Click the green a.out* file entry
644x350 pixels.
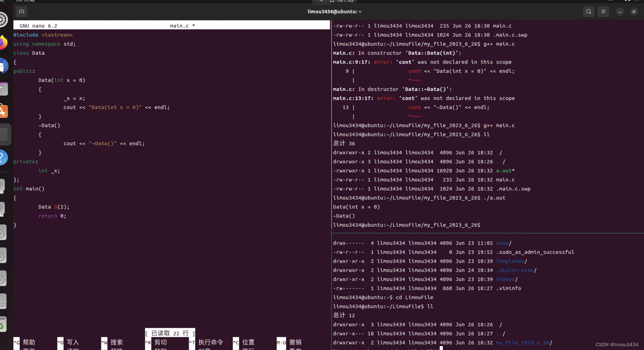click(505, 171)
